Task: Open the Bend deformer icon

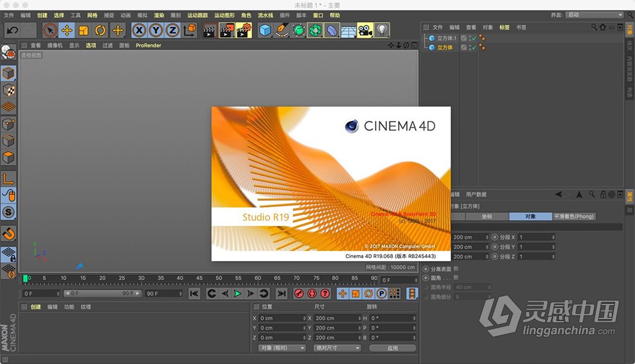Action: pyautogui.click(x=331, y=30)
